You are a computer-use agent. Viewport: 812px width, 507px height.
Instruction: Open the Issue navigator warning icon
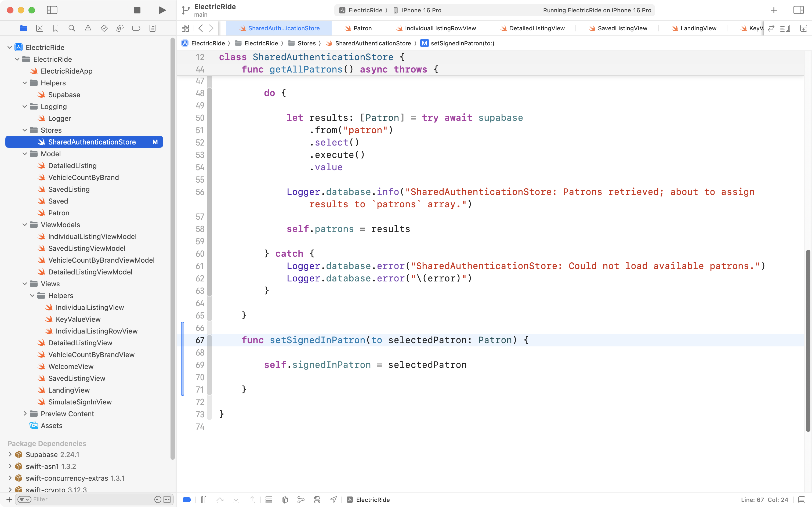tap(88, 28)
